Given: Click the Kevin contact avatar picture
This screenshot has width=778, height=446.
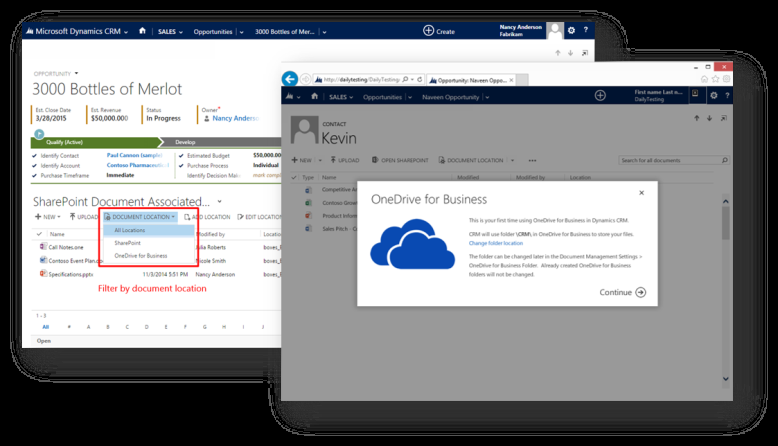Looking at the screenshot, I should coord(304,130).
